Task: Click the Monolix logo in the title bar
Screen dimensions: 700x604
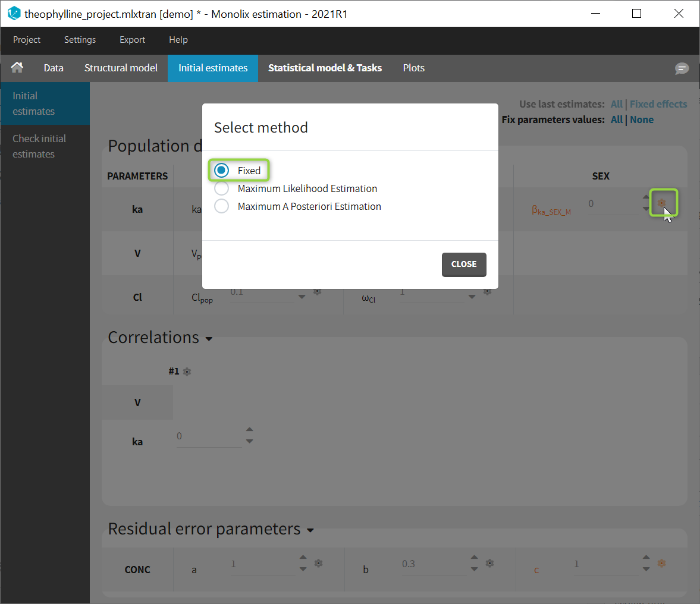Action: point(13,13)
